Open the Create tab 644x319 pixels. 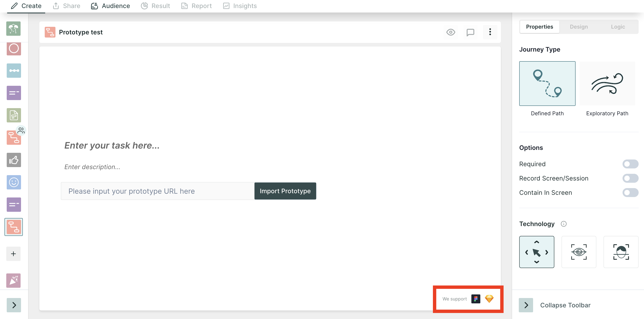coord(26,6)
